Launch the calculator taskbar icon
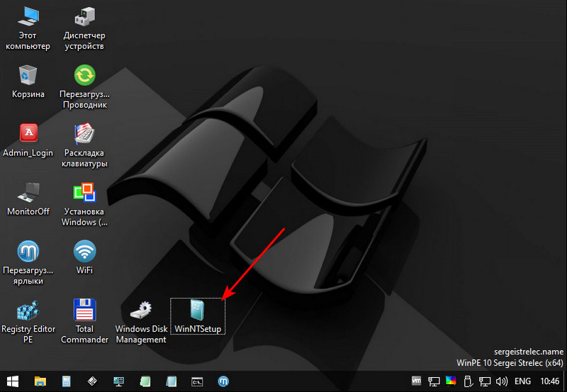This screenshot has height=392, width=567. click(66, 381)
